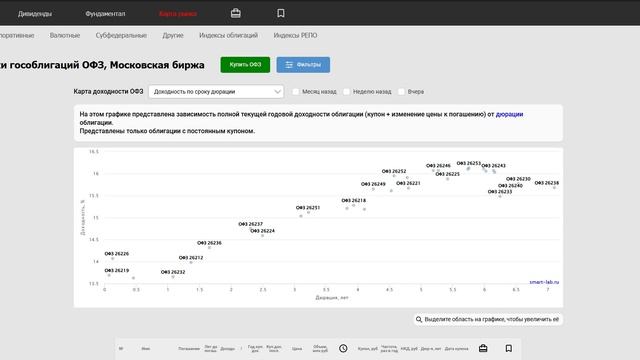The image size is (640, 360).
Task: Click the ОФЗ 26240 chart label
Action: coord(510,186)
